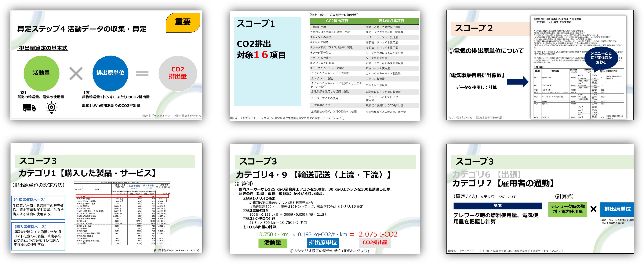Click the dark blue arrow in スコープ2 slide
The image size is (644, 264).
pos(517,82)
